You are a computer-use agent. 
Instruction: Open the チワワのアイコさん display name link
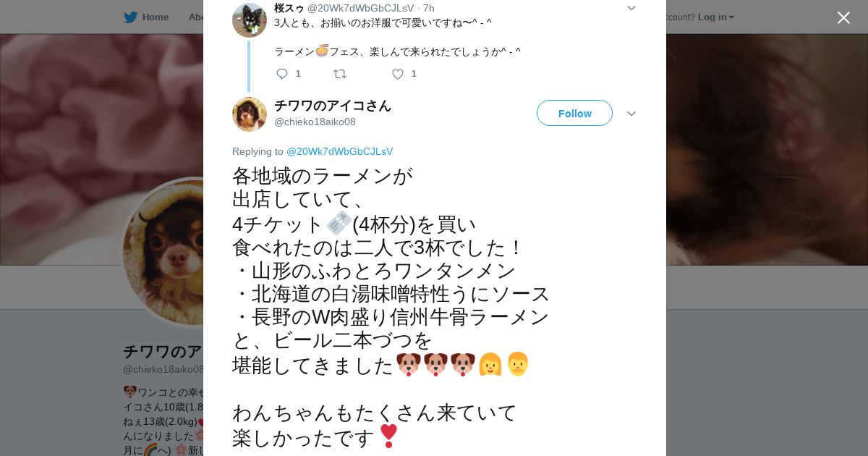(333, 106)
